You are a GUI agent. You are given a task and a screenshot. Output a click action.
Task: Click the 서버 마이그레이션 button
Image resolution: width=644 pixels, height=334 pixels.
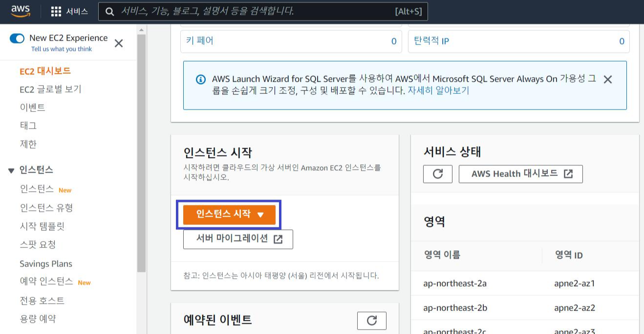point(238,239)
